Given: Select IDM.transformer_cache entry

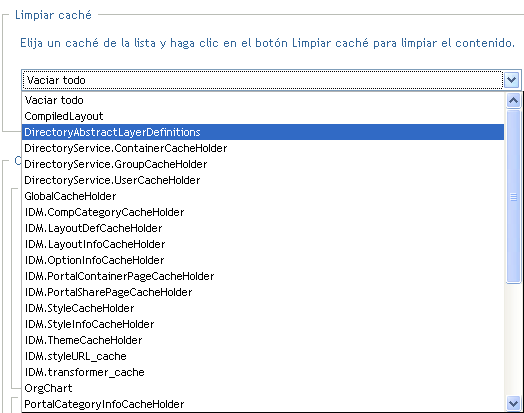Looking at the screenshot, I should [263, 373].
